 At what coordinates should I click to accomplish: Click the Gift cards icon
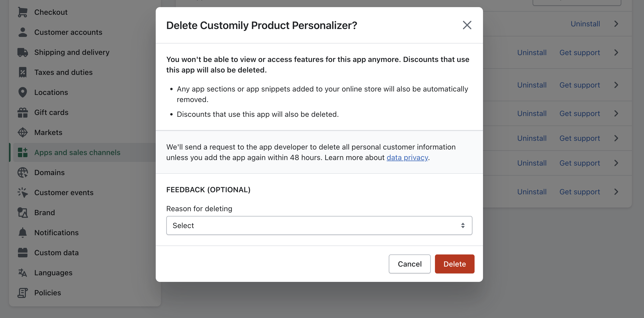(23, 112)
